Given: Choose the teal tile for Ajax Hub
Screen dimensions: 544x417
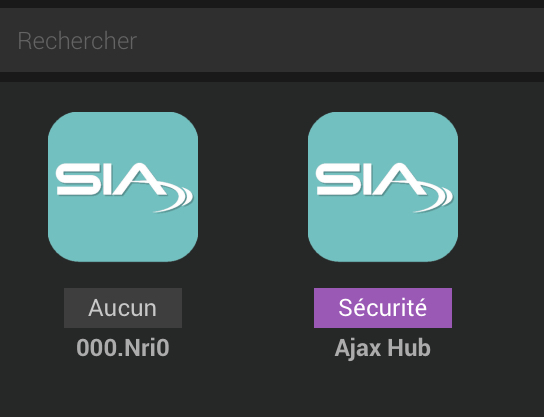Looking at the screenshot, I should [383, 187].
